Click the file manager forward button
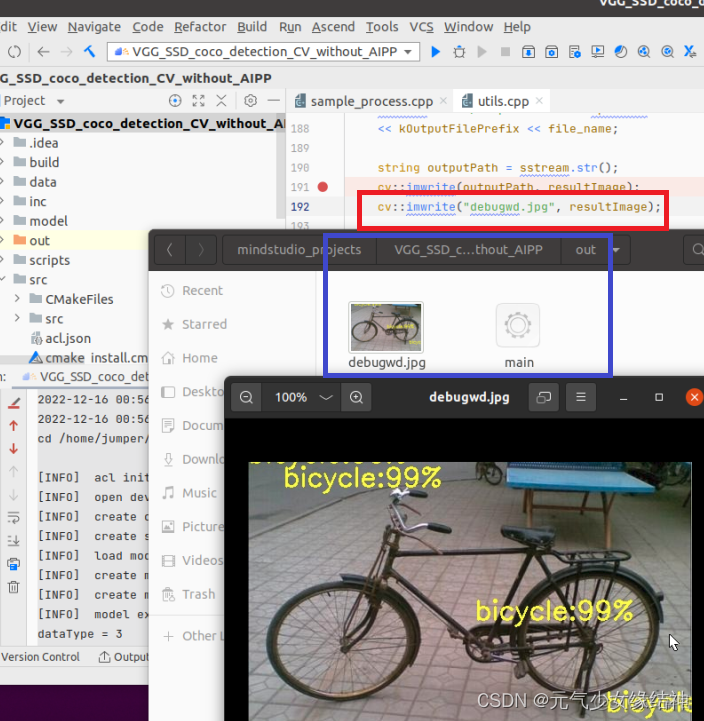Screen dimensions: 704x721 click(201, 250)
